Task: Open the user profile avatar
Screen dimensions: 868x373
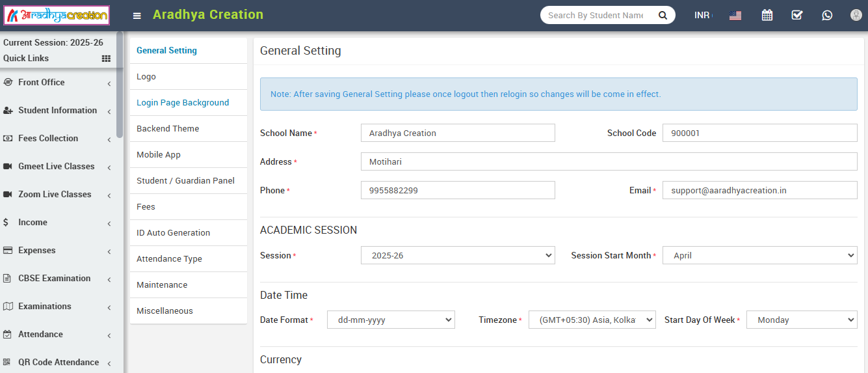Action: [856, 15]
